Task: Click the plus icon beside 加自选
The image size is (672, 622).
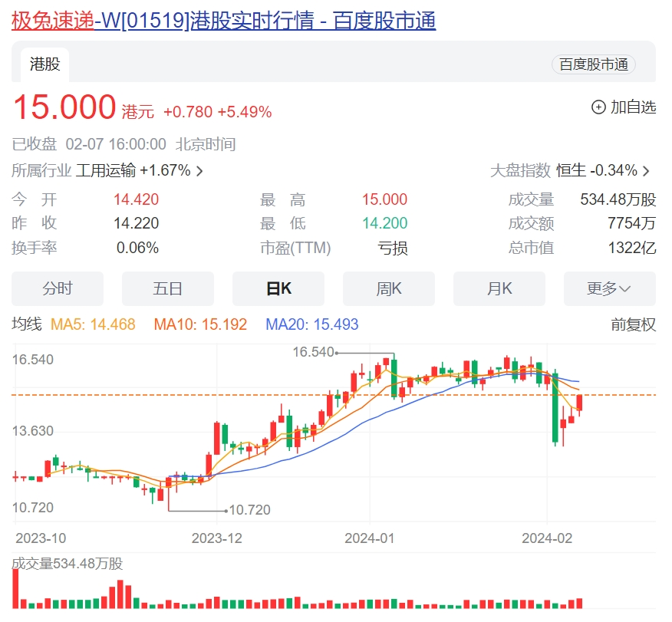Action: tap(598, 107)
